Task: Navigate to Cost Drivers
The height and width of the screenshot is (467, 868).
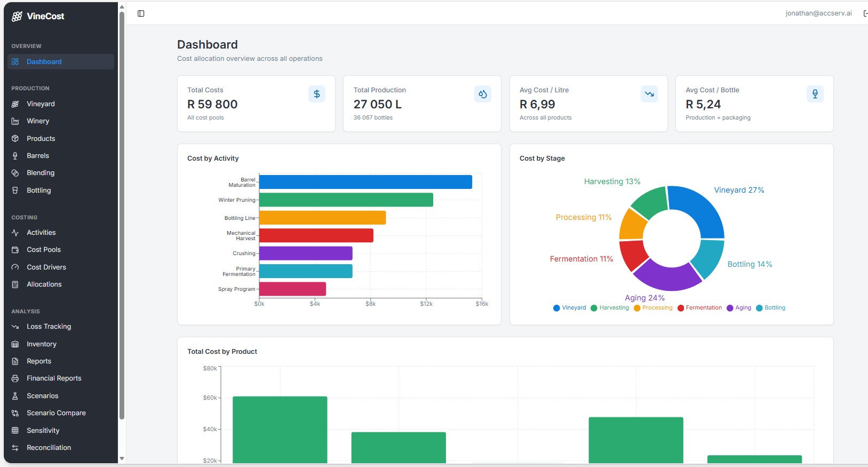Action: coord(61,267)
